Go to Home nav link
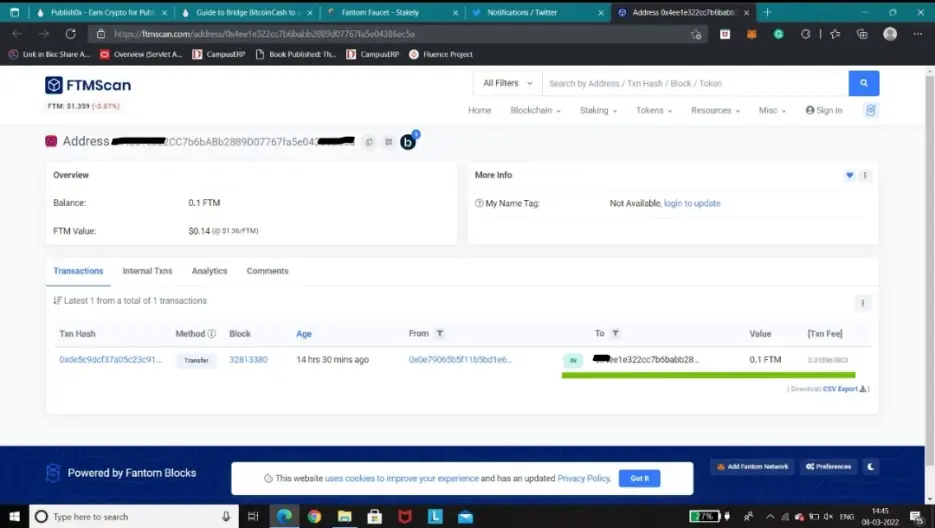Screen dimensions: 935x528 pos(479,110)
